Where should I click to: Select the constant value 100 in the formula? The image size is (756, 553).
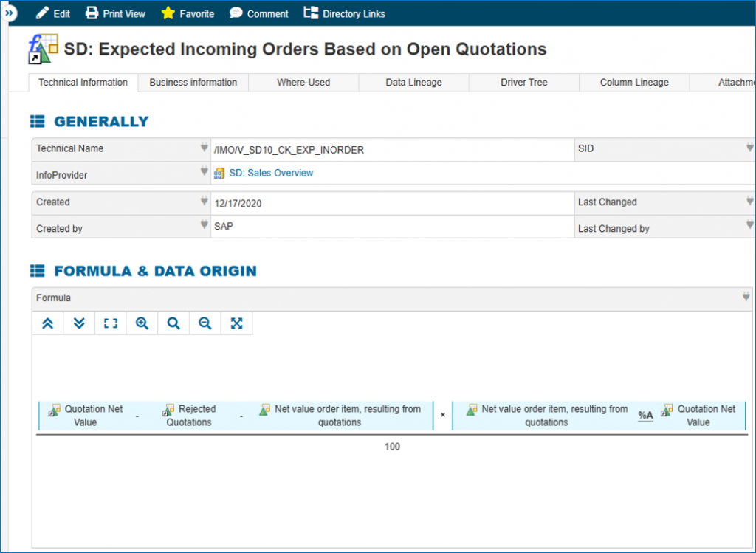point(392,446)
